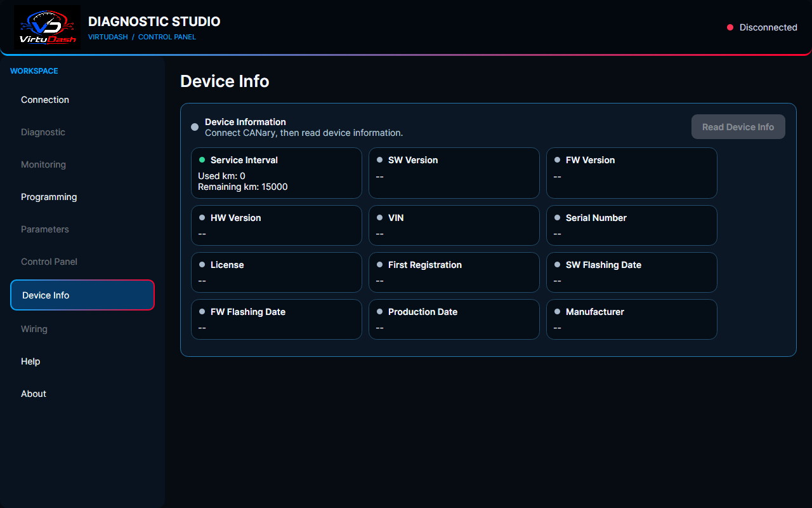Click the DIAGNOSTIC STUDIO title
Screen dimensions: 812x508
(x=154, y=22)
